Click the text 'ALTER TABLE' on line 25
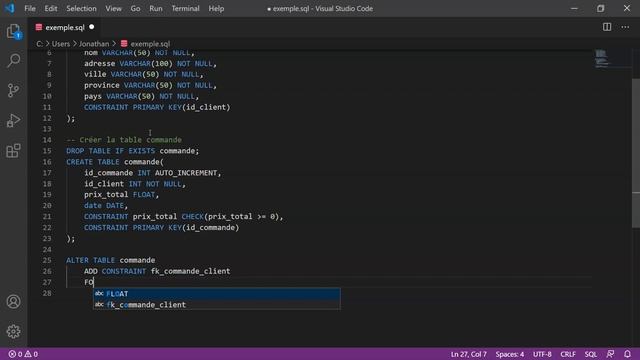 click(x=91, y=260)
